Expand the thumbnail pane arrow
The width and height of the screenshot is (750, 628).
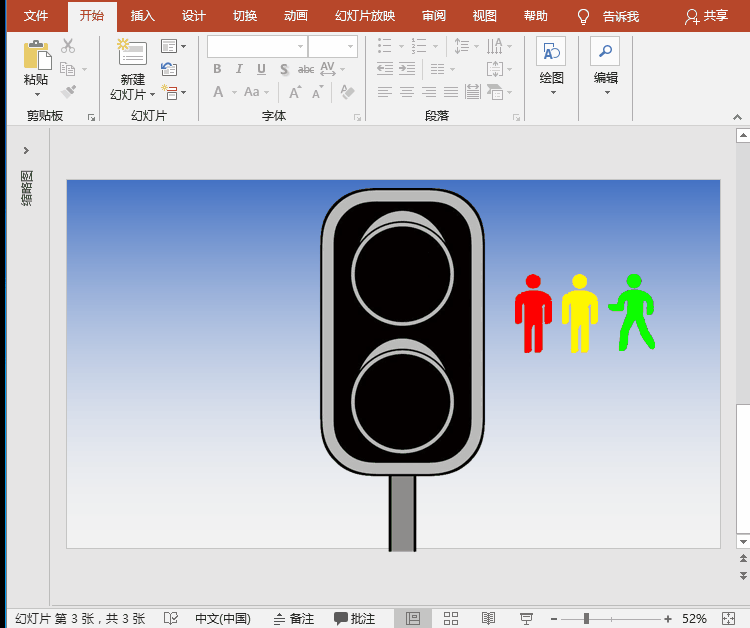(x=26, y=150)
